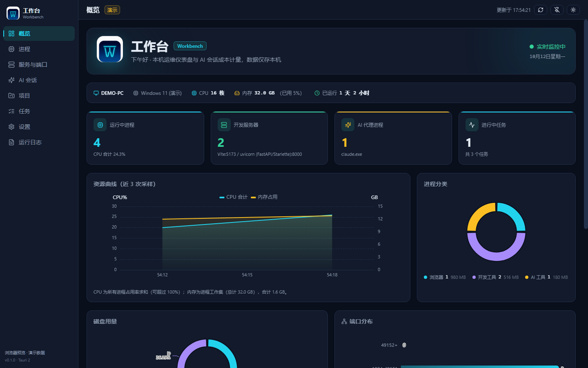Toggle the 内存占用 legend entry in the chart

[264, 197]
